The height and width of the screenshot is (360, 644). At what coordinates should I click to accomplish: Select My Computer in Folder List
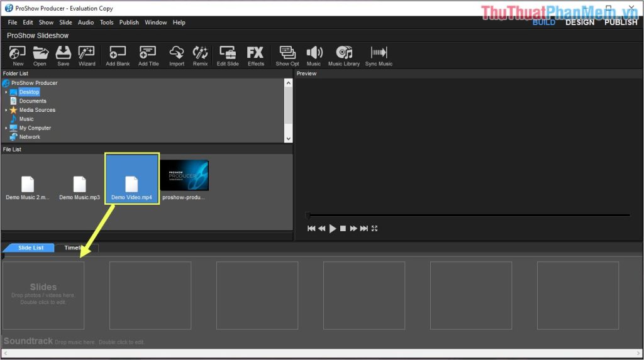point(35,128)
